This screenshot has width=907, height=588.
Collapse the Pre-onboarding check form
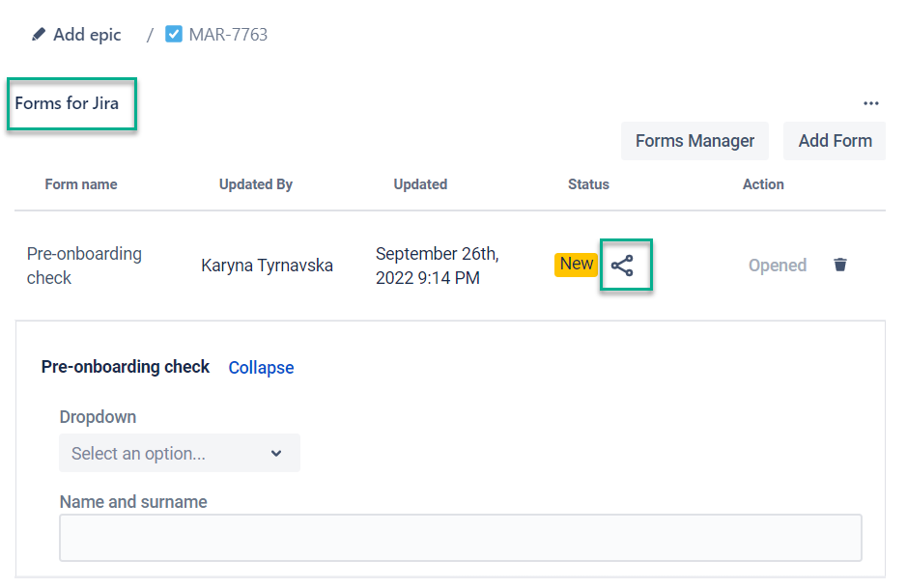pyautogui.click(x=261, y=368)
